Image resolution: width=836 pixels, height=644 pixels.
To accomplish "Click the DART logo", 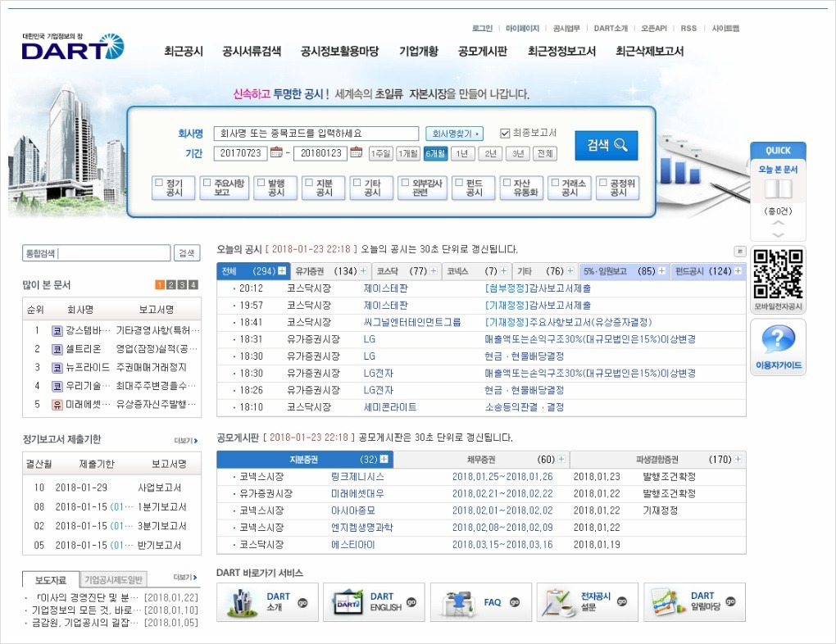I will pos(72,47).
